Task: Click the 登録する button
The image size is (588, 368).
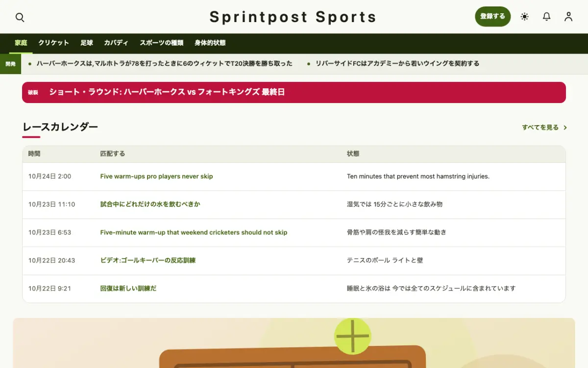Action: tap(493, 16)
